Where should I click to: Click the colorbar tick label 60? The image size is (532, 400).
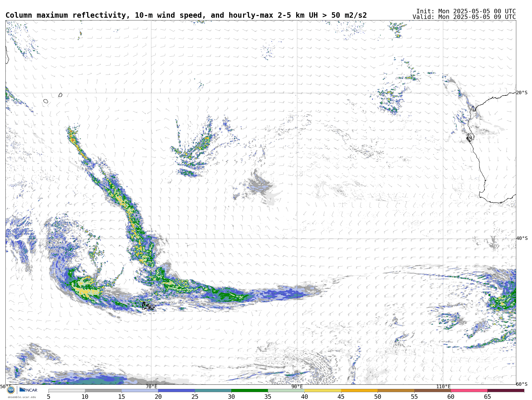[451, 397]
